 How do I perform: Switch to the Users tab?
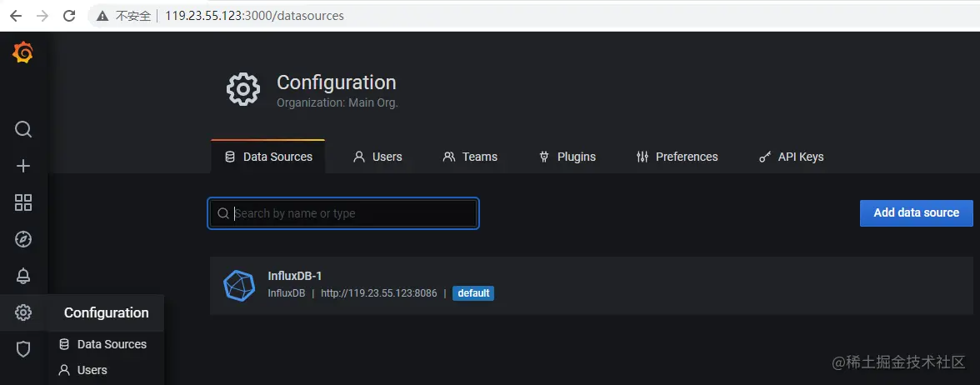point(377,157)
